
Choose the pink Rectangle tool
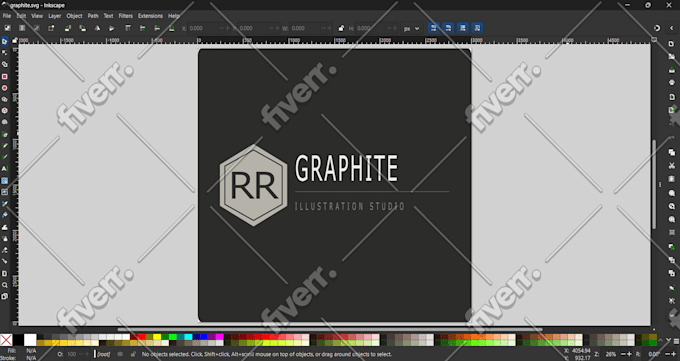click(4, 76)
